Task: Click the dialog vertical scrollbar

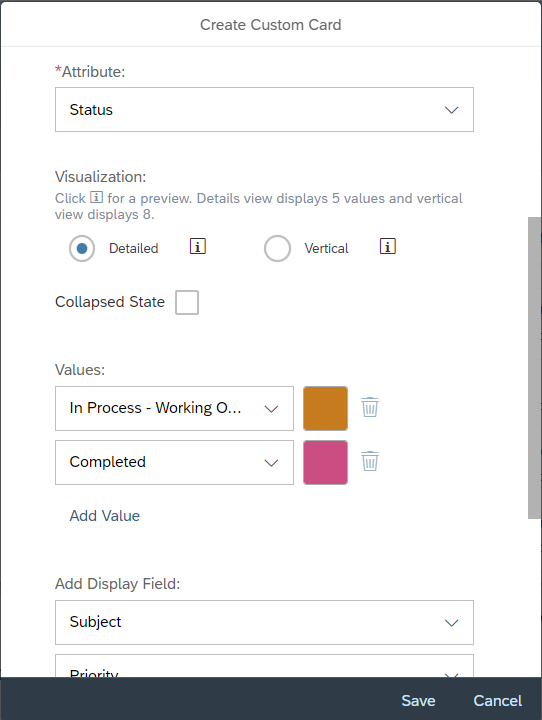Action: click(x=534, y=368)
